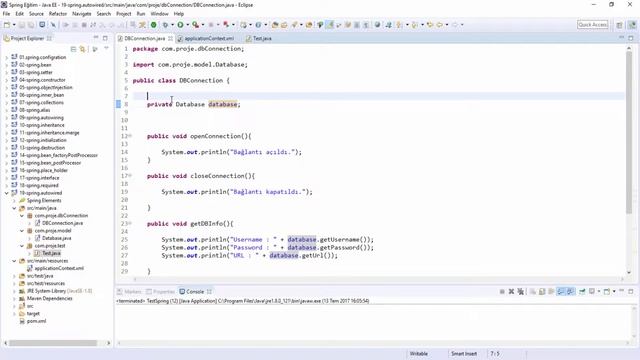The height and width of the screenshot is (360, 640).
Task: Toggle Link with Editor in Project Explorer
Action: pyautogui.click(x=83, y=49)
